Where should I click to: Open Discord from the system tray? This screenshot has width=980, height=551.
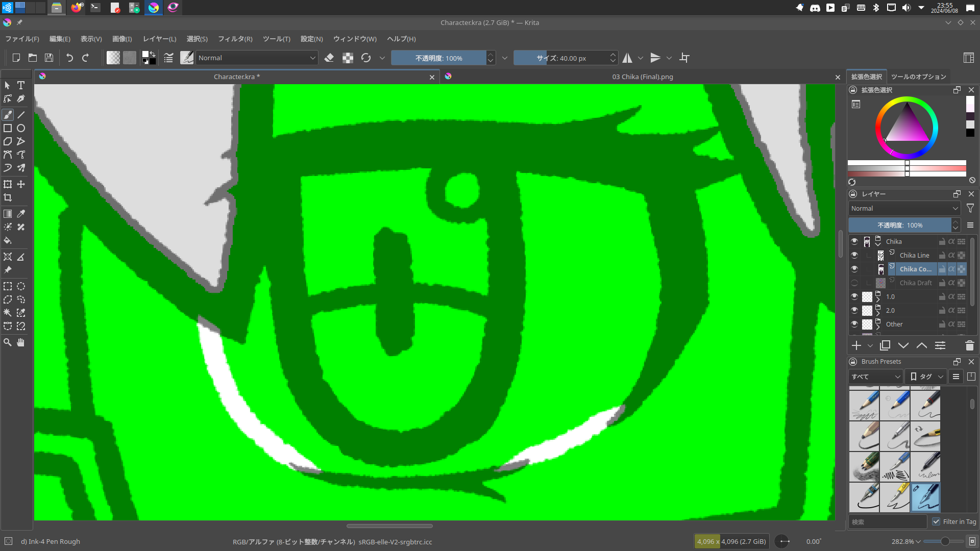[815, 8]
